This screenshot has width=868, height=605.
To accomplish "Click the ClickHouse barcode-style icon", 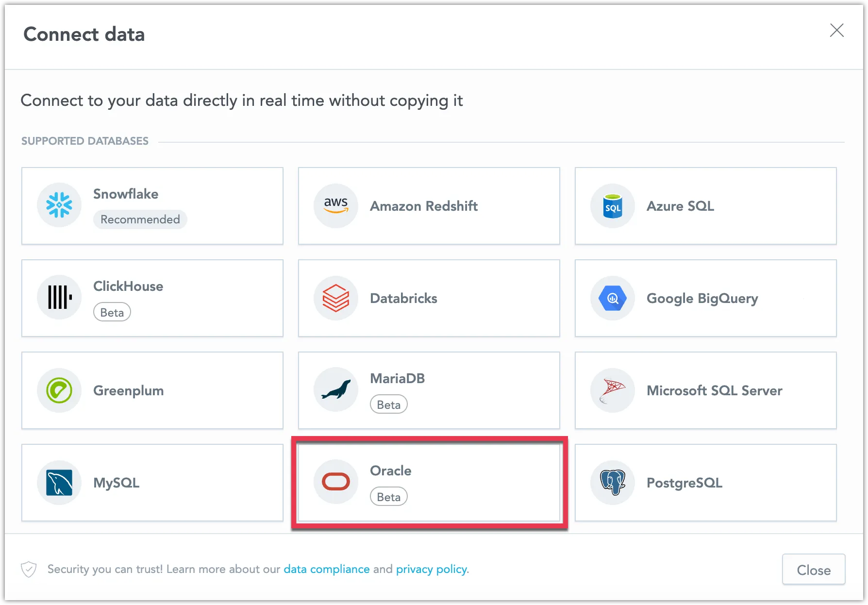I will [59, 298].
